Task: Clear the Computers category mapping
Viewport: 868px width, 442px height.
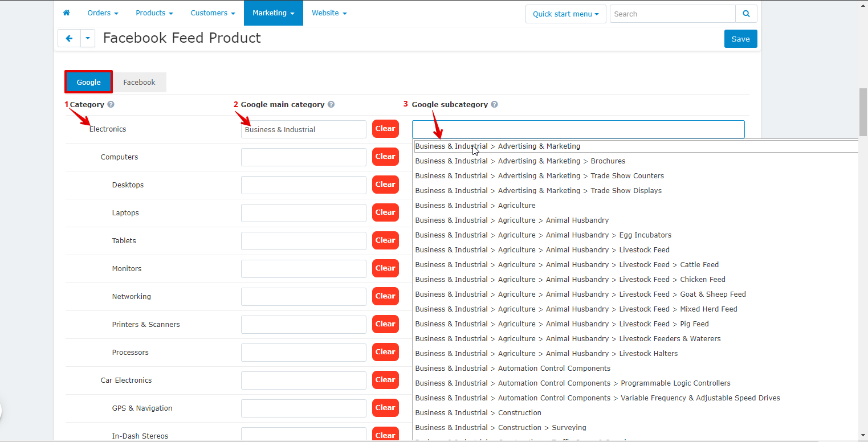Action: click(385, 157)
